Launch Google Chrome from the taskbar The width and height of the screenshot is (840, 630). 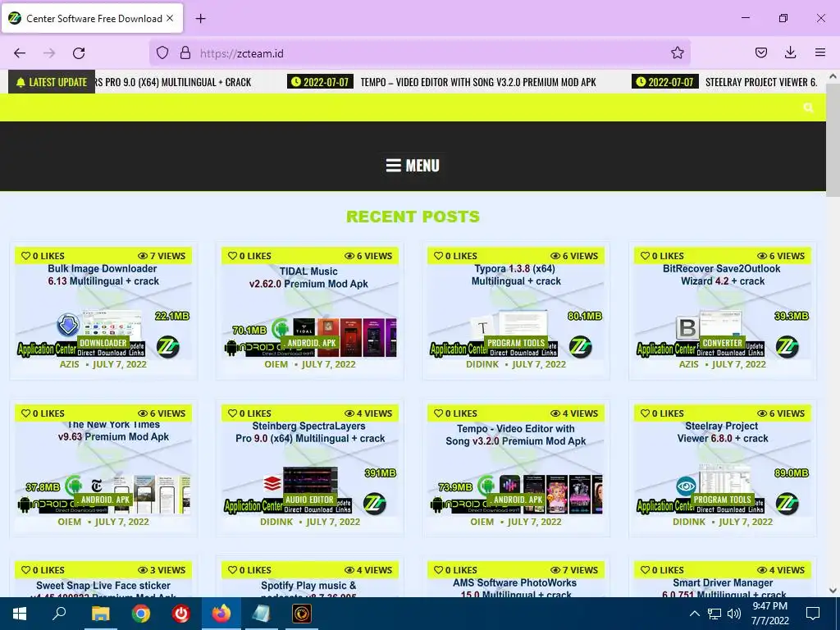140,614
